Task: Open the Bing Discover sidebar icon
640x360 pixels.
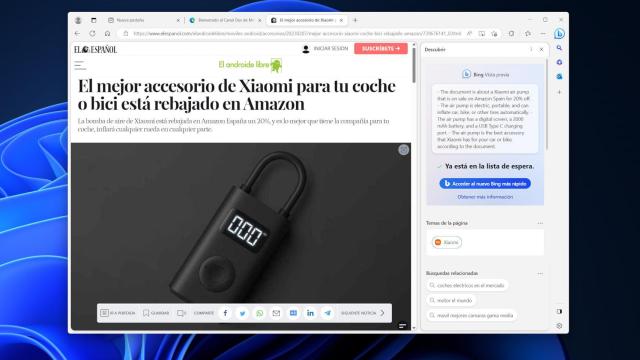Action: pyautogui.click(x=559, y=33)
